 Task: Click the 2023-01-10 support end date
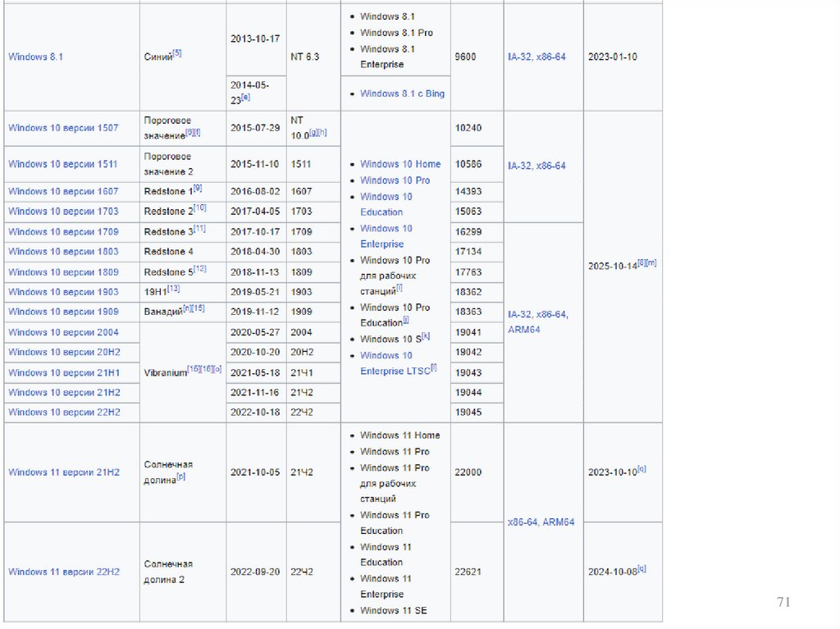coord(613,57)
